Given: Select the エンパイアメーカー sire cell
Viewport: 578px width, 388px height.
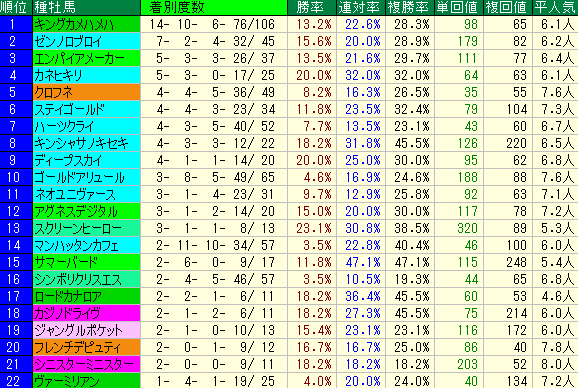Looking at the screenshot, I should (x=86, y=58).
